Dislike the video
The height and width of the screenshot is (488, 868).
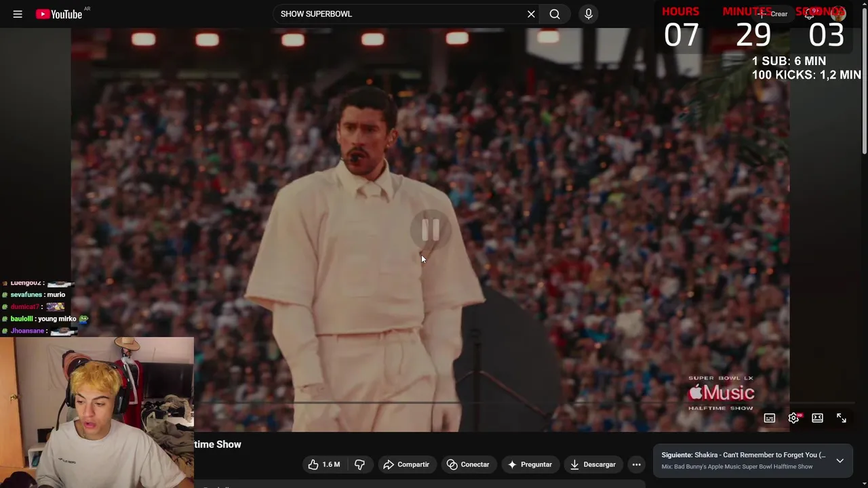359,464
